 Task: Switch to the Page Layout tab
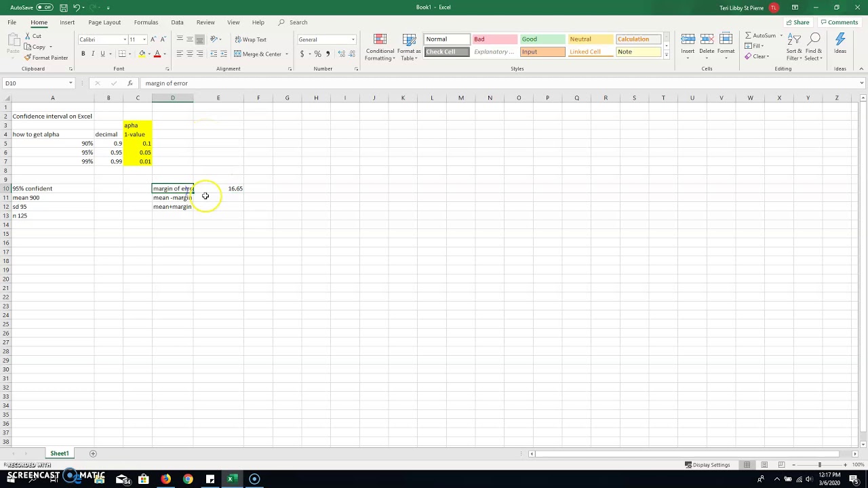[104, 22]
